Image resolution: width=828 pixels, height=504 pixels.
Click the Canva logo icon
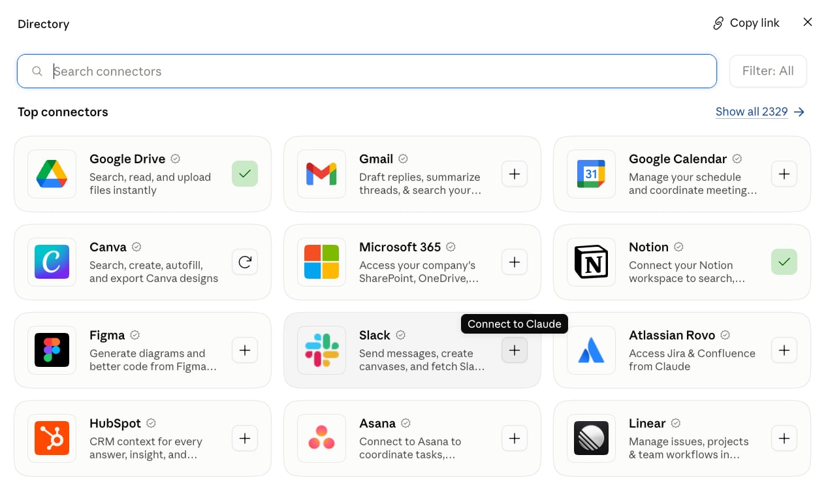pos(52,262)
